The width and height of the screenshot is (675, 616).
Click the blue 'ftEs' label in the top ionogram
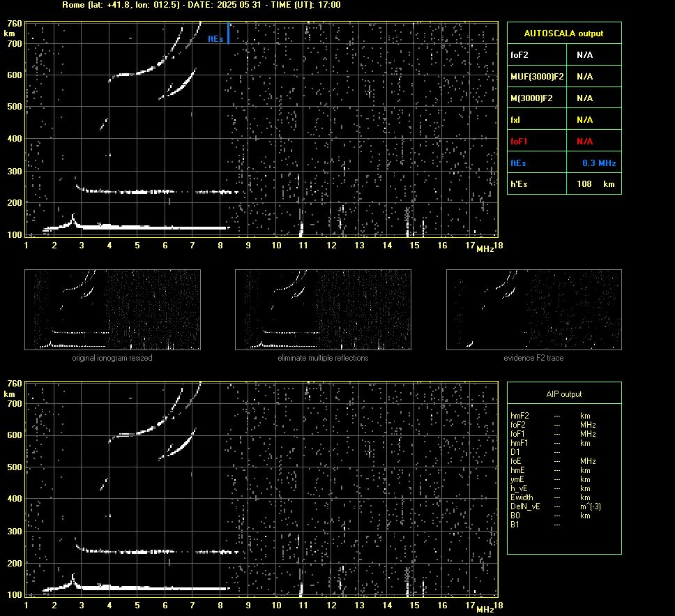point(215,39)
